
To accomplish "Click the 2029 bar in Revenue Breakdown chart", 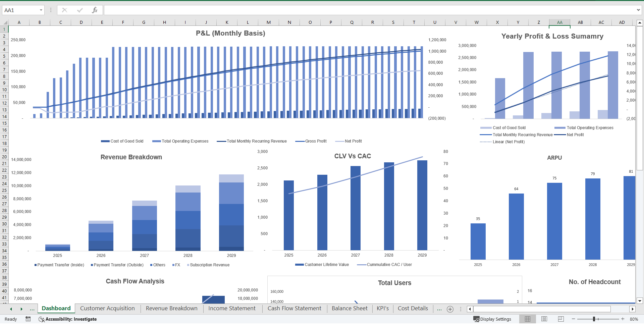I will [231, 213].
